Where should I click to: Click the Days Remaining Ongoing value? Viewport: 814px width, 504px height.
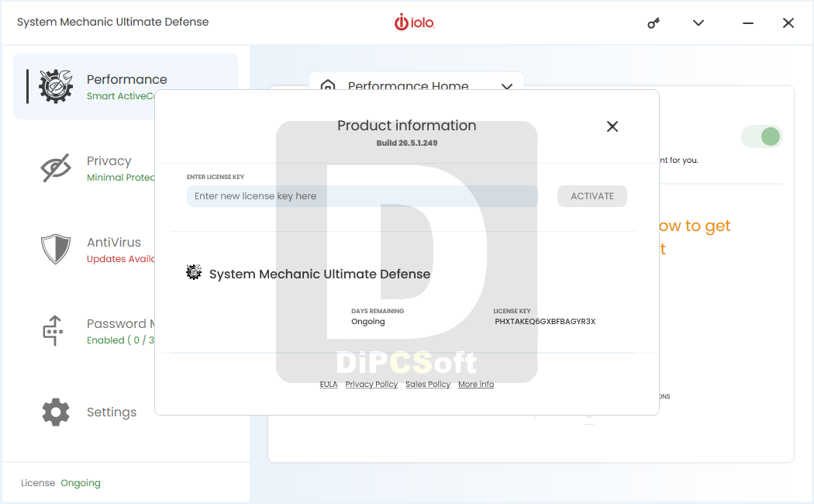[x=368, y=321]
